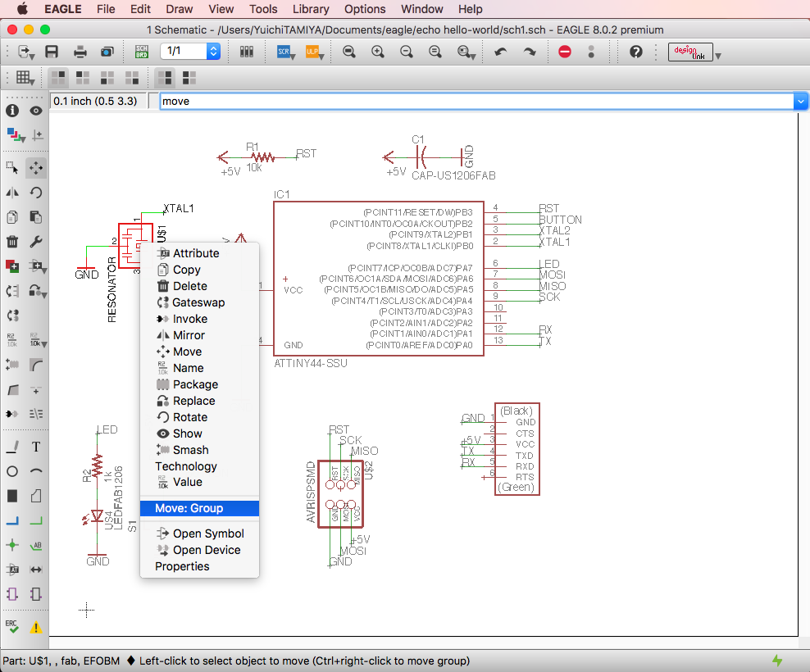810x672 pixels.
Task: Select the green Net tool
Action: tap(35, 520)
